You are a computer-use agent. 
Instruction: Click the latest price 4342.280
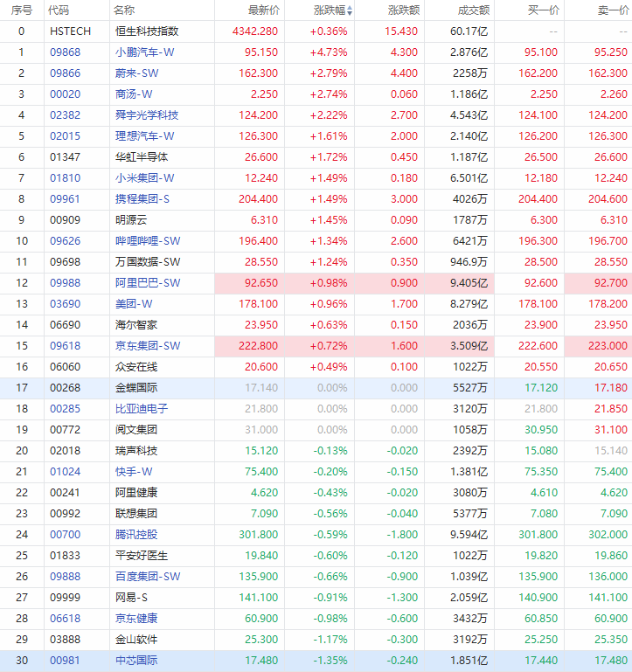point(255,31)
